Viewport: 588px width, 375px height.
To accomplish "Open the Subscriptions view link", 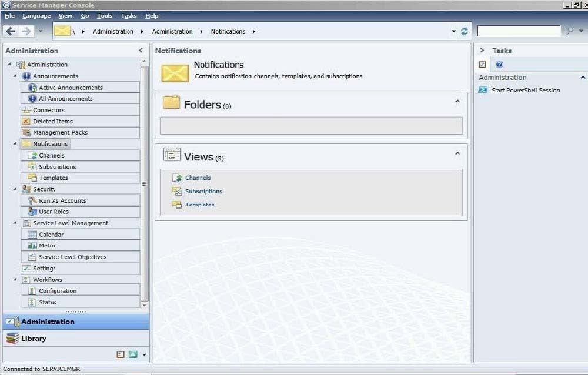I will (203, 191).
